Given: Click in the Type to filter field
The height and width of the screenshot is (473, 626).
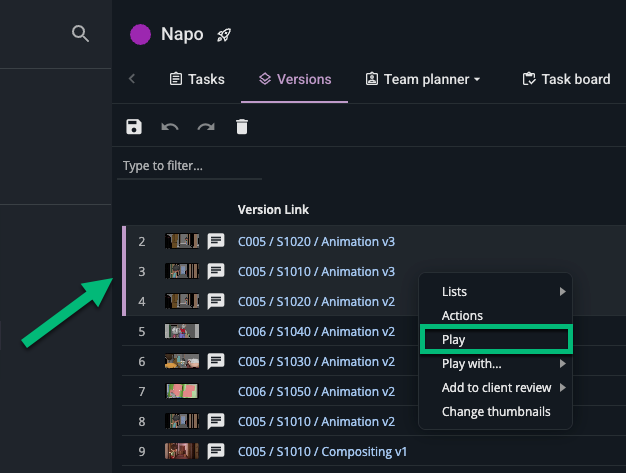Looking at the screenshot, I should [x=189, y=165].
